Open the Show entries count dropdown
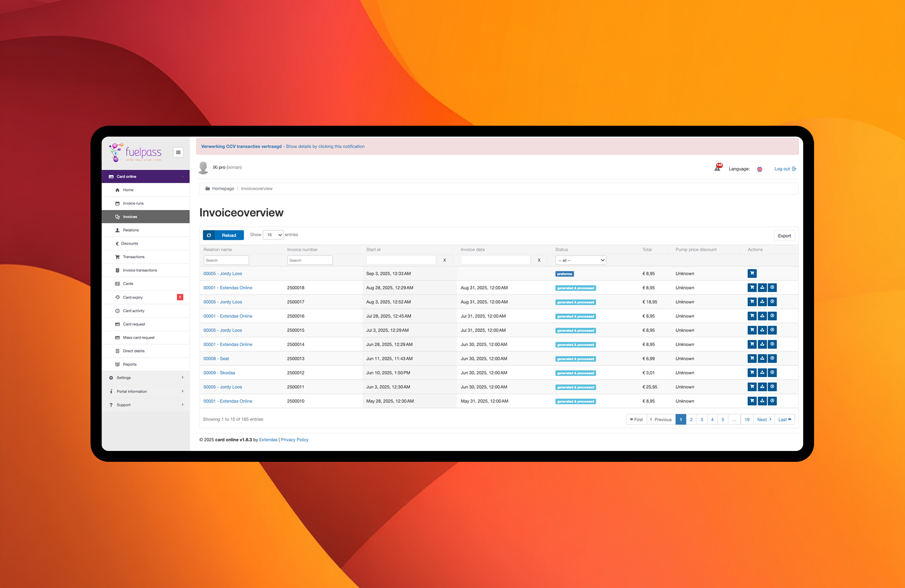The width and height of the screenshot is (905, 588). (273, 235)
